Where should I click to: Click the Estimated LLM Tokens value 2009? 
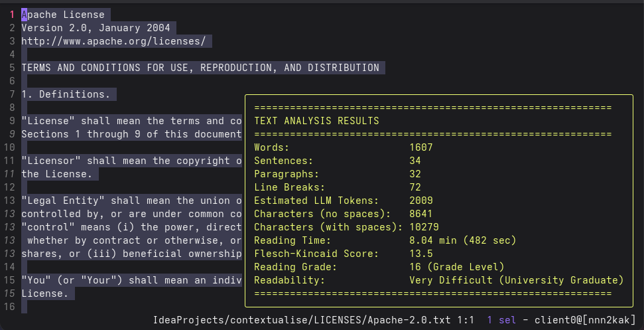tap(421, 201)
